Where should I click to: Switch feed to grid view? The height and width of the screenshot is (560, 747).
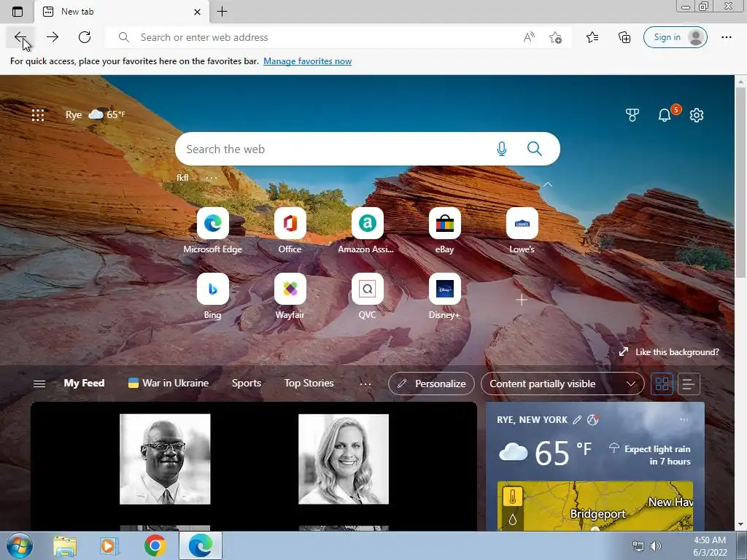click(662, 384)
